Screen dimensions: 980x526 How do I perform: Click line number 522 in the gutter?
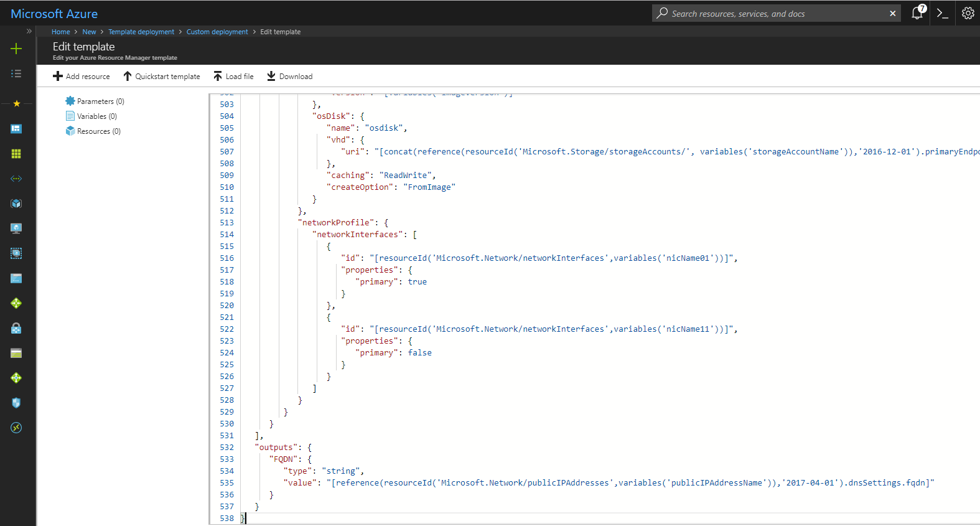[x=226, y=329]
